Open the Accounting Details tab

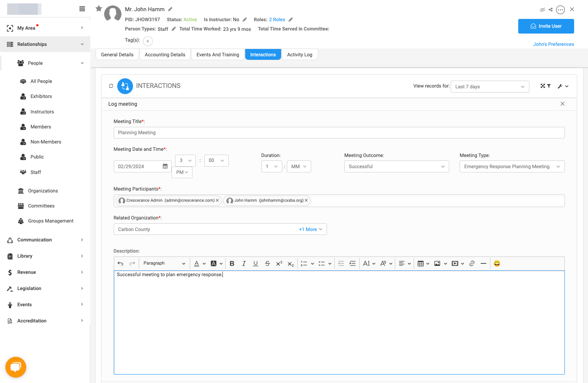coord(165,55)
